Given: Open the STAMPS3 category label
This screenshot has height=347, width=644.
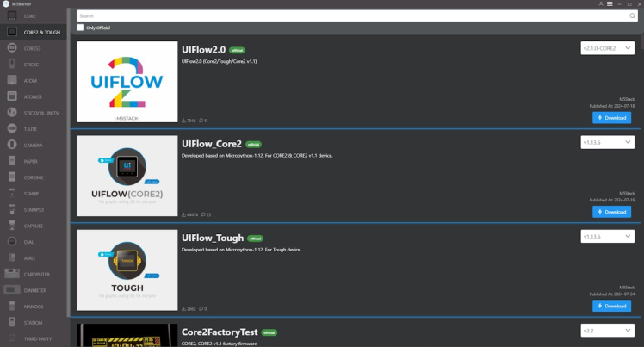Looking at the screenshot, I should [x=34, y=210].
